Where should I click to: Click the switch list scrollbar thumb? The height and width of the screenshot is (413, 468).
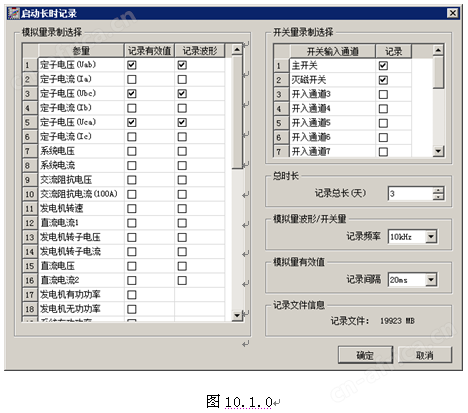click(x=438, y=72)
